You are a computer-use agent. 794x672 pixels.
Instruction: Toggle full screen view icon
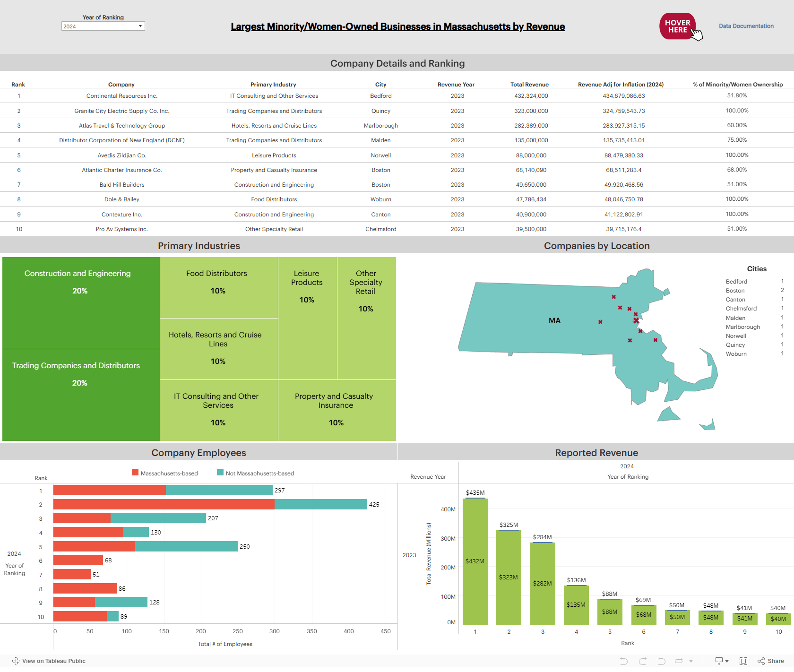point(743,661)
